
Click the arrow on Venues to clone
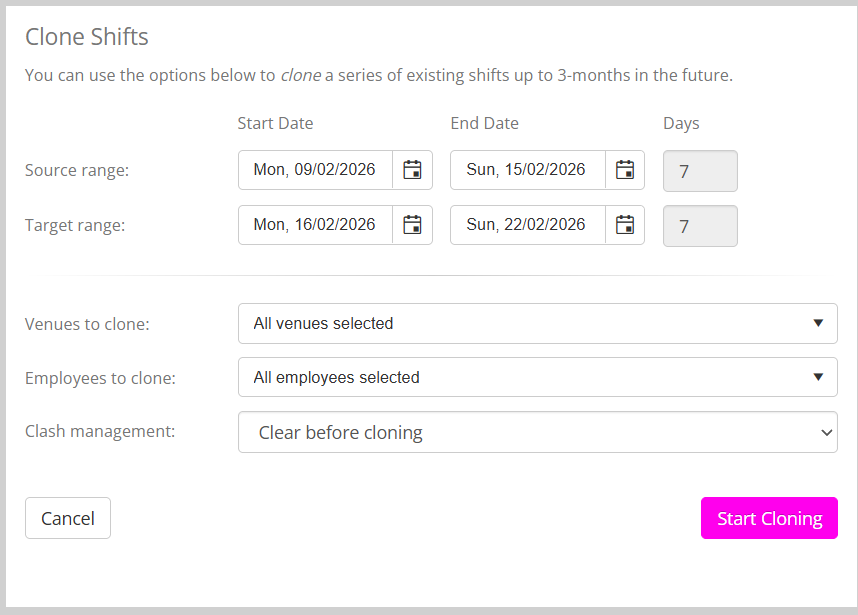(818, 323)
